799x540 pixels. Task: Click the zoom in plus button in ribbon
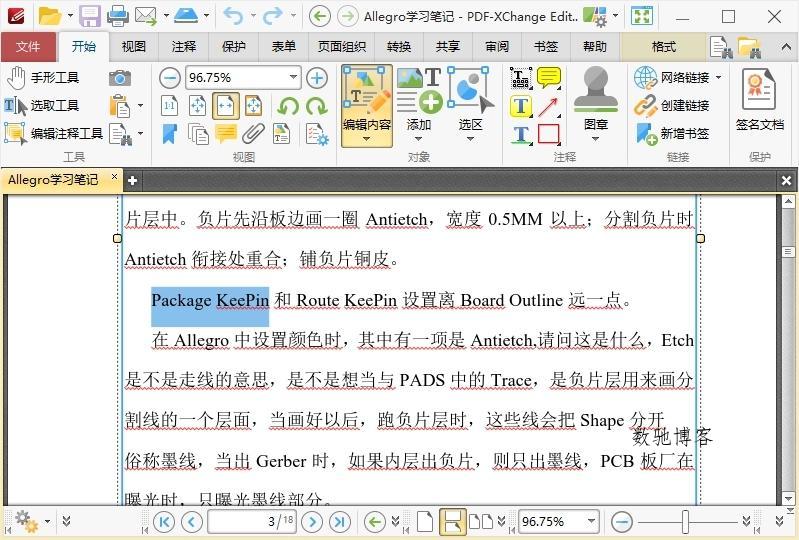point(317,78)
